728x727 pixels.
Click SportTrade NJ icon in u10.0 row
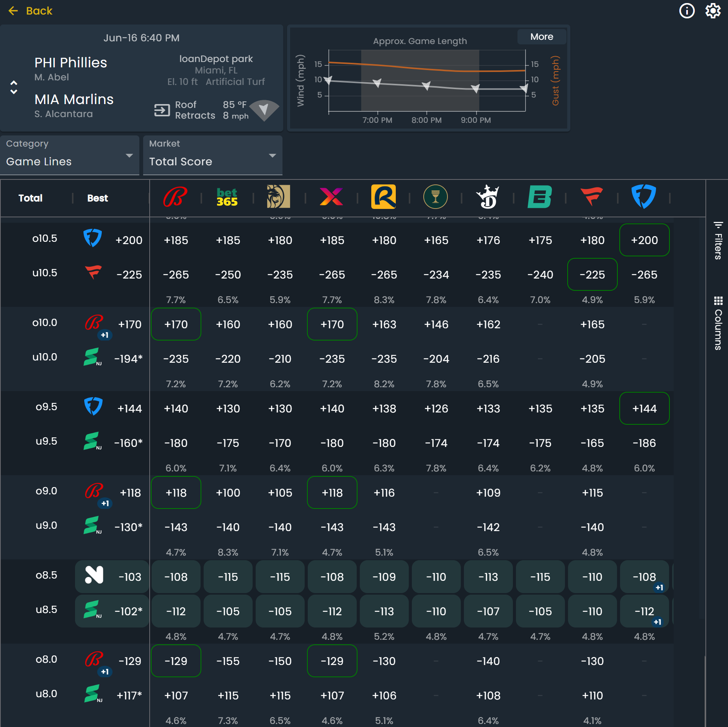[92, 357]
